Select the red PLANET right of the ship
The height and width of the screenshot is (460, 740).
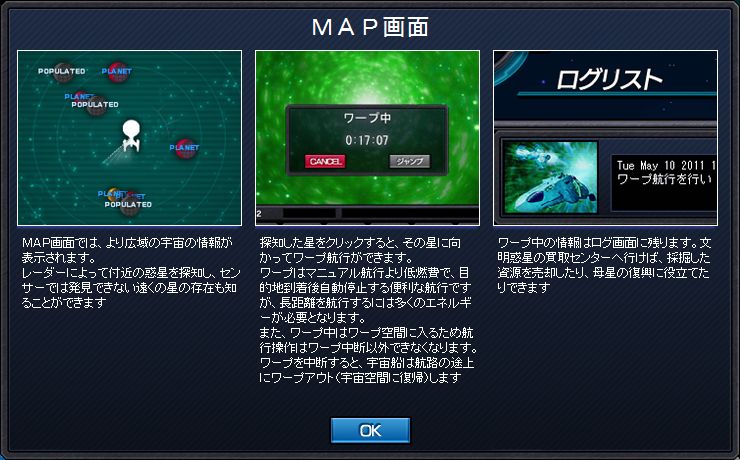[186, 148]
